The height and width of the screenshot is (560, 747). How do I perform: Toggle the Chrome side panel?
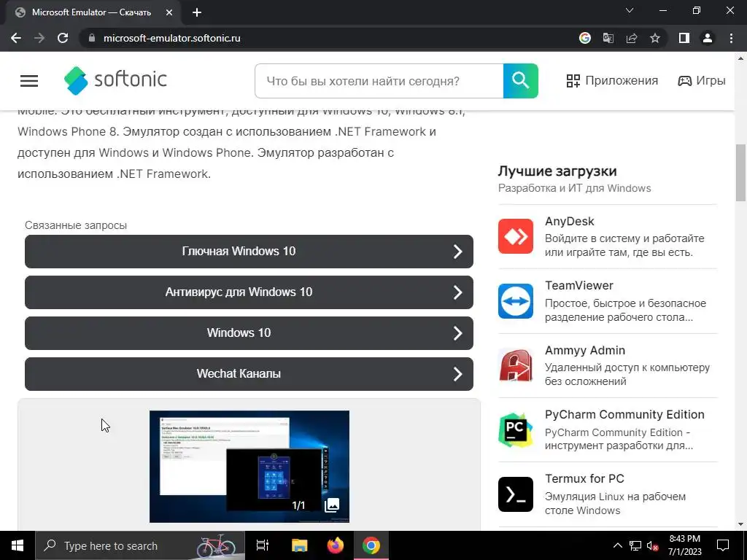[x=684, y=38]
